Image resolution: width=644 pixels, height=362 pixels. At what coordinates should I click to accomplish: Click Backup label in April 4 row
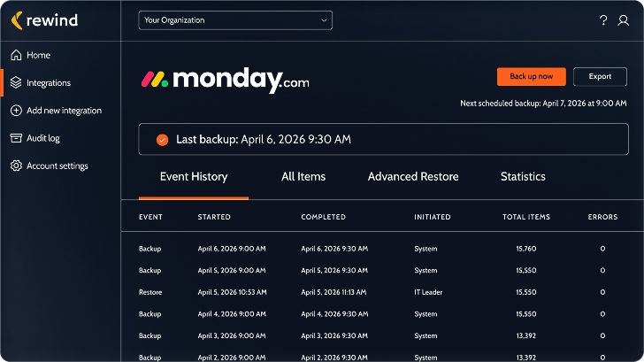click(x=149, y=314)
